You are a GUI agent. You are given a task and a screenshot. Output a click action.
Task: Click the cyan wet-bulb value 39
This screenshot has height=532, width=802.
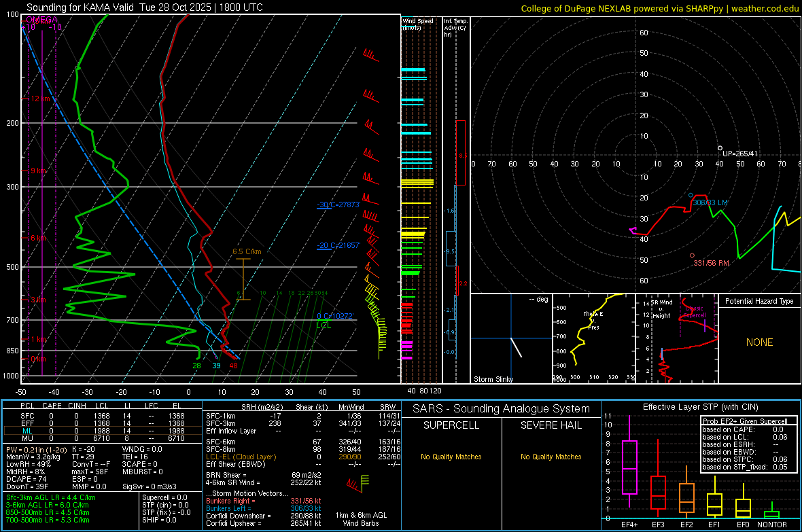tap(216, 366)
